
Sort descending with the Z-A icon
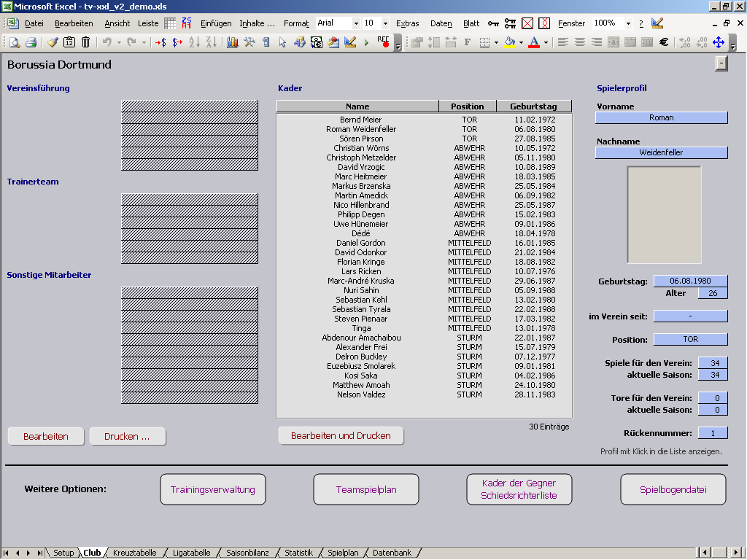point(211,42)
